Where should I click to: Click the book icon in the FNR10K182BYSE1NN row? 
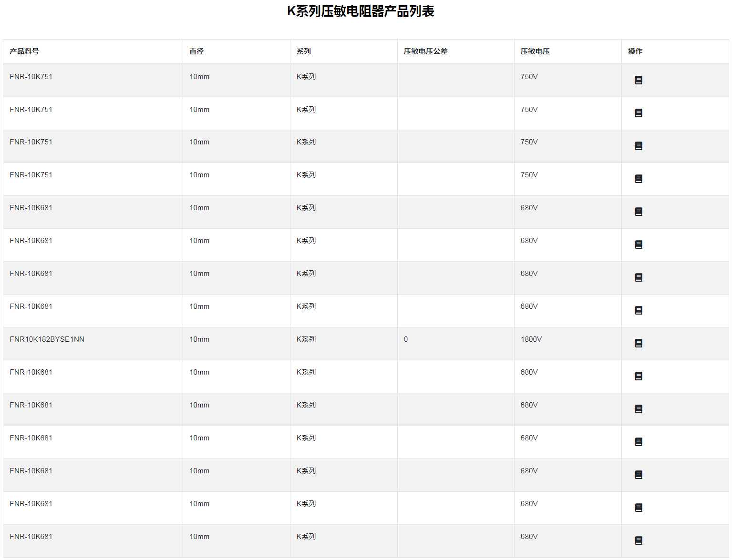coord(638,343)
